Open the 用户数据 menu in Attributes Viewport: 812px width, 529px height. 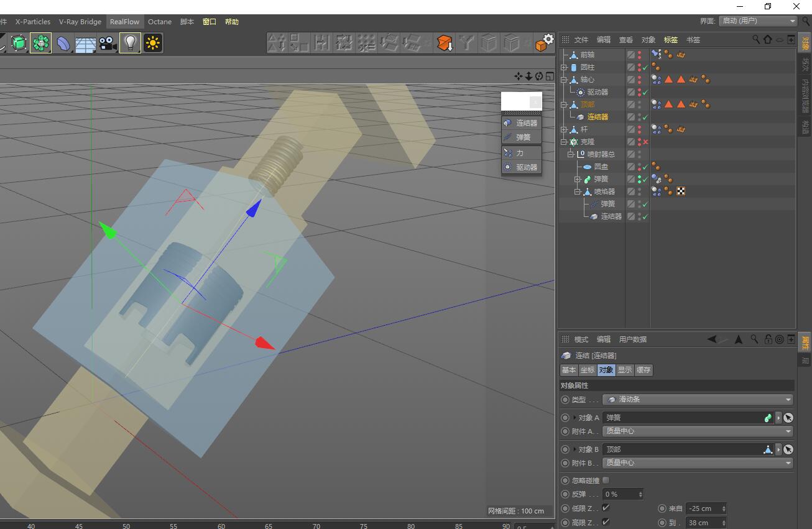click(x=633, y=339)
